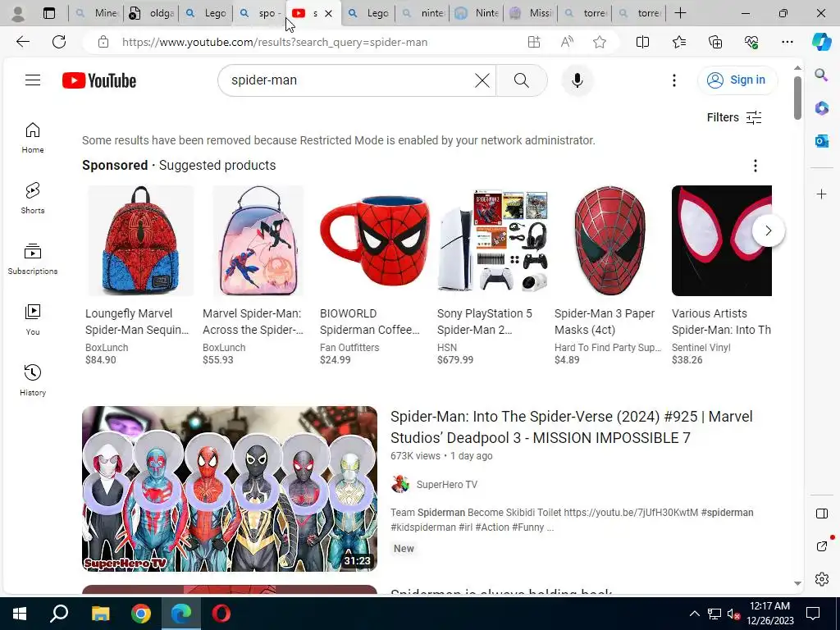Click the YouTube logo

[99, 80]
